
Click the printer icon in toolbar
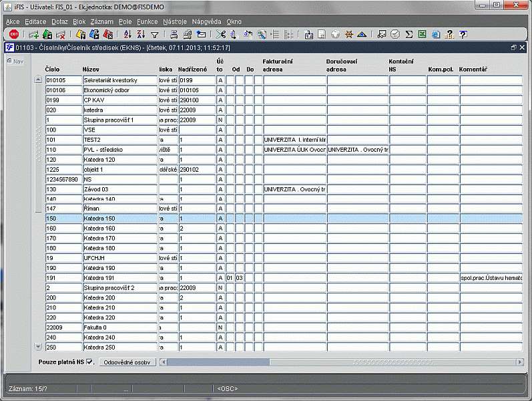click(x=174, y=34)
